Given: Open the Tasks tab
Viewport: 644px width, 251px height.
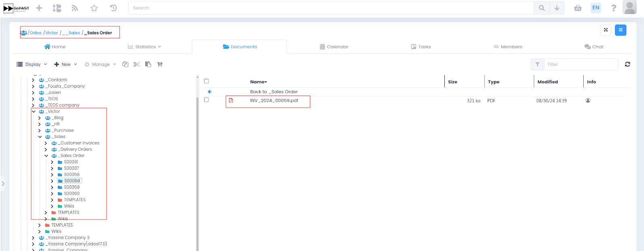Looking at the screenshot, I should coord(421,47).
